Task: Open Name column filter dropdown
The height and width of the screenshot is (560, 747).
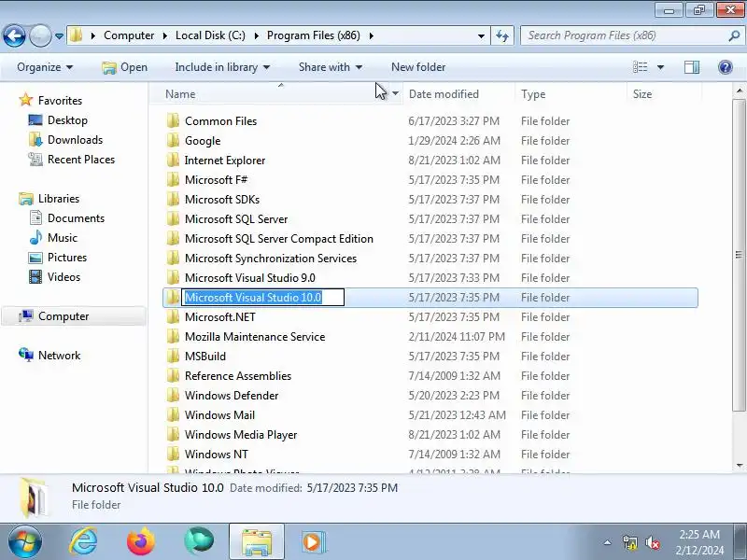Action: point(395,94)
